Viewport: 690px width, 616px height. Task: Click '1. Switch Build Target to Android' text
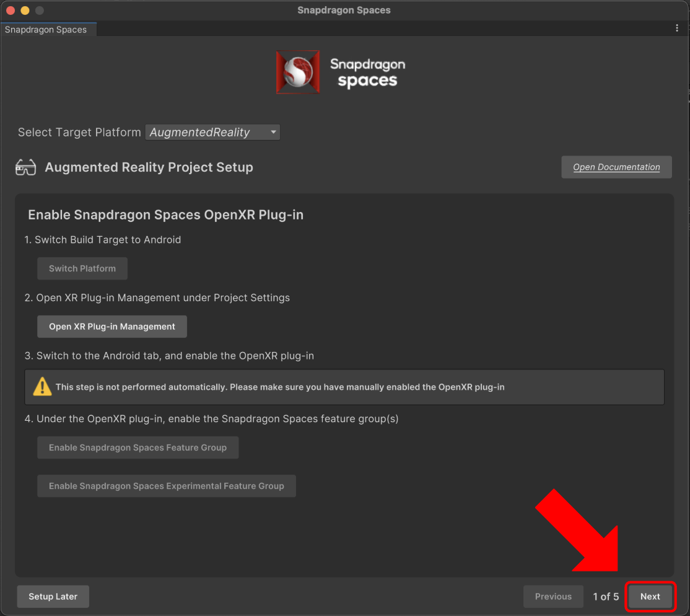click(103, 240)
